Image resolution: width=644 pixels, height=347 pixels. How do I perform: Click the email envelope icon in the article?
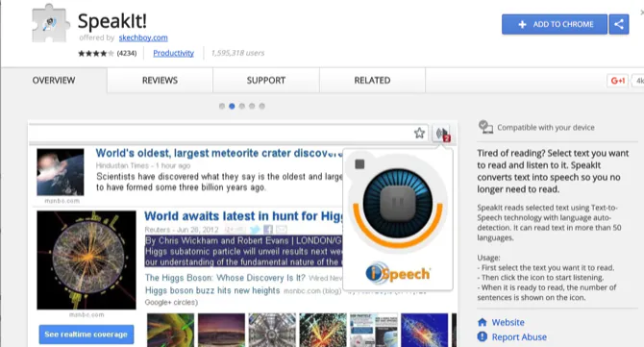coord(282,230)
